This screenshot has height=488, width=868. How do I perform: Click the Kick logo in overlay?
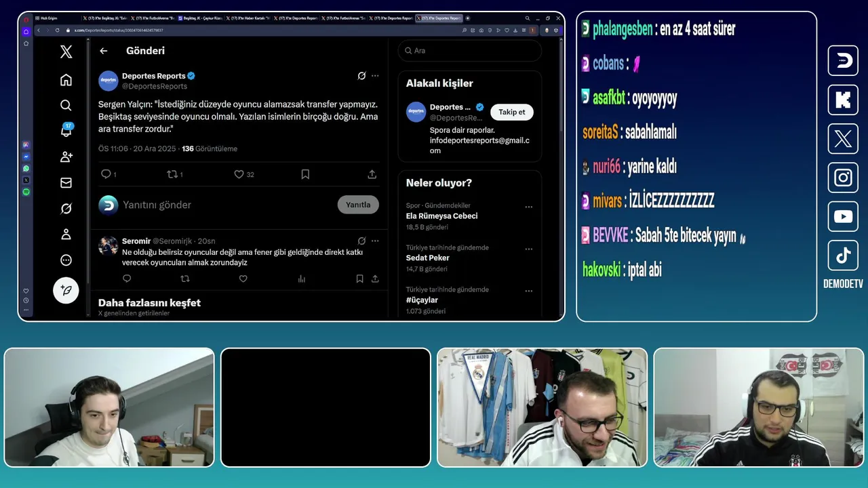[x=843, y=100]
